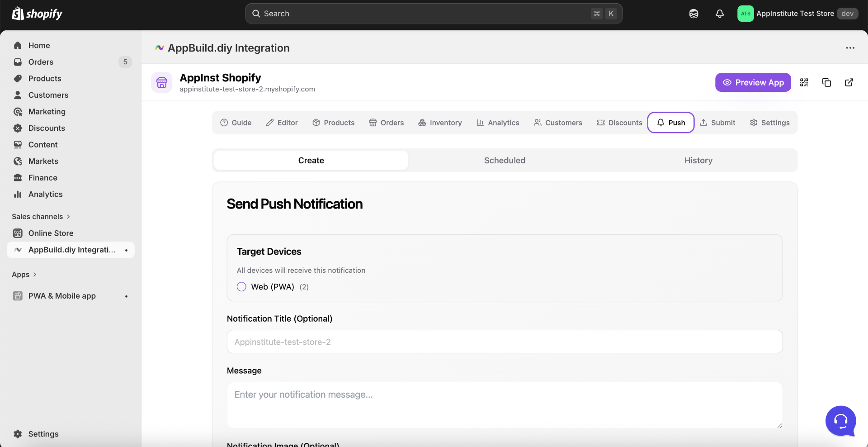Switch to the Discounts app tab

click(x=619, y=123)
